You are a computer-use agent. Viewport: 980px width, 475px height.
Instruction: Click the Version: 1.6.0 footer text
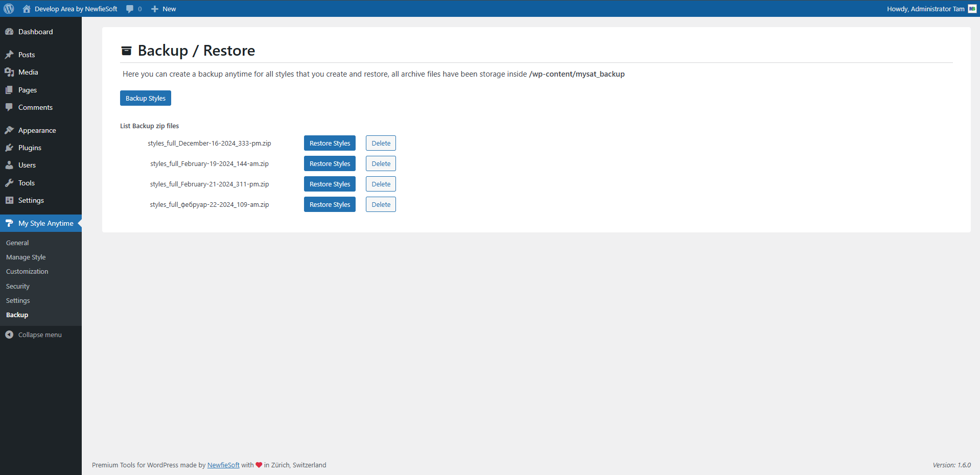(951, 465)
